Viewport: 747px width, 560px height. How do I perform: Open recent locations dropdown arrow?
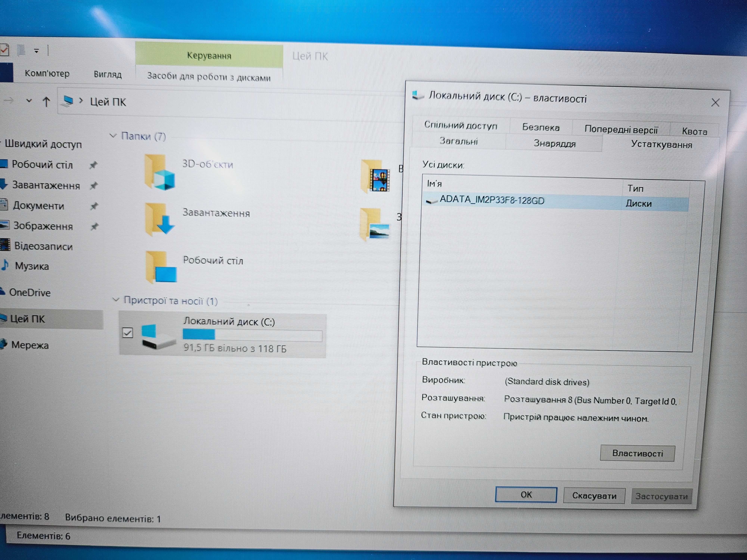[x=29, y=100]
